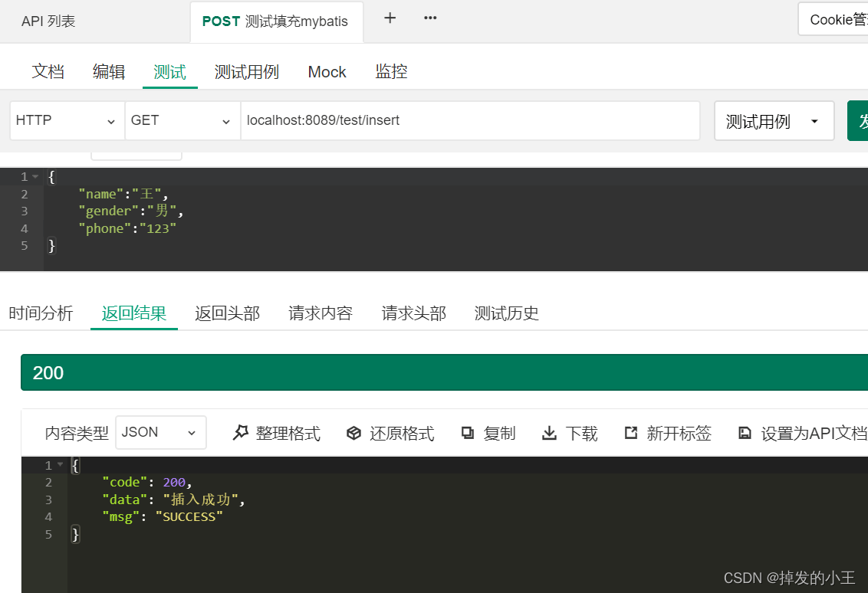The height and width of the screenshot is (593, 868).
Task: Open the 测试用例 tab
Action: [x=246, y=72]
